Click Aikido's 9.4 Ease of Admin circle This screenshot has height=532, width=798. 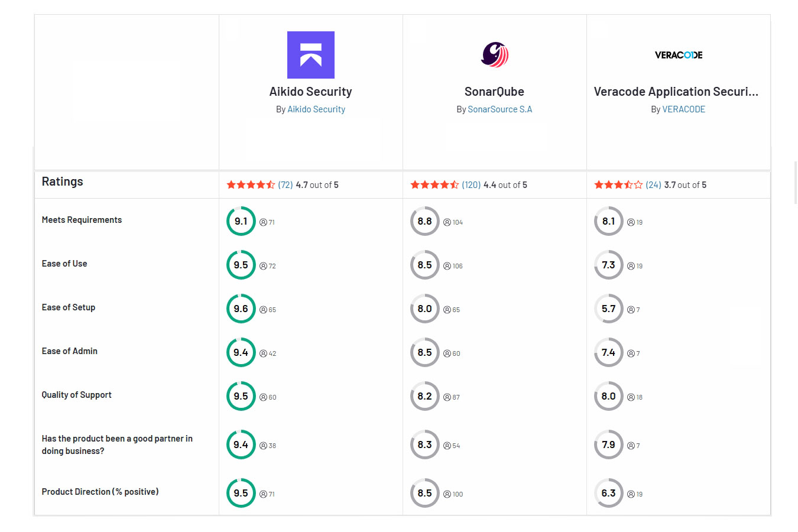point(241,352)
